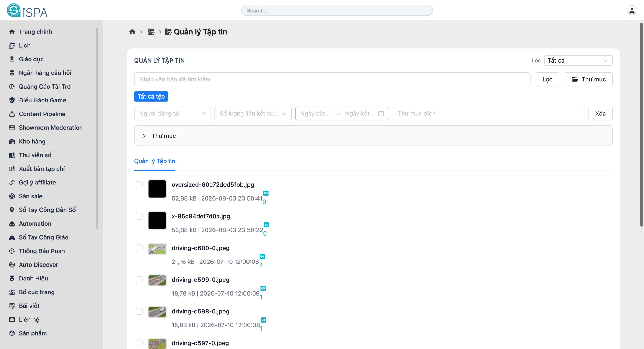Click the Sổ Tay Công Giáo church icon
Screen dimensions: 644x349
pyautogui.click(x=12, y=237)
